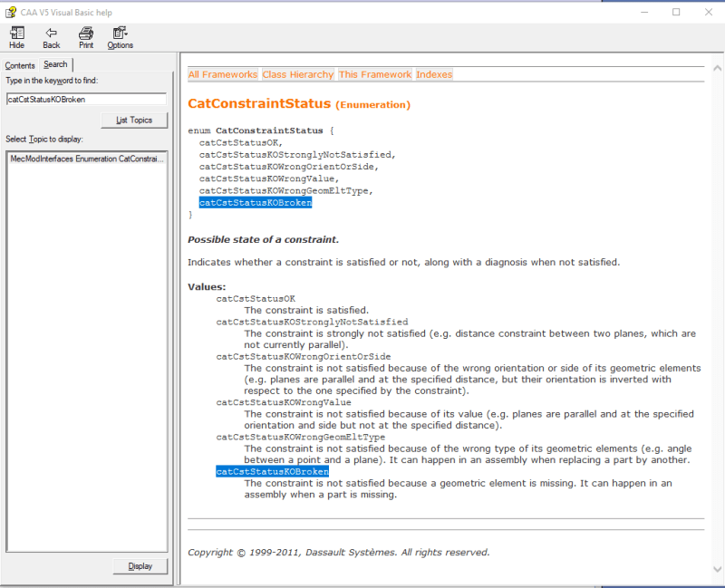Screen dimensions: 725x588
Task: Minimize the help window
Action: tap(644, 13)
